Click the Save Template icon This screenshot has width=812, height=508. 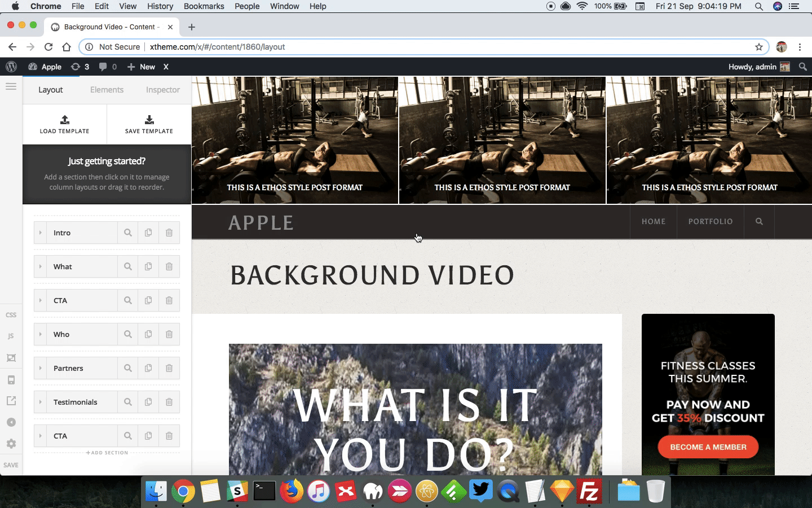point(149,120)
